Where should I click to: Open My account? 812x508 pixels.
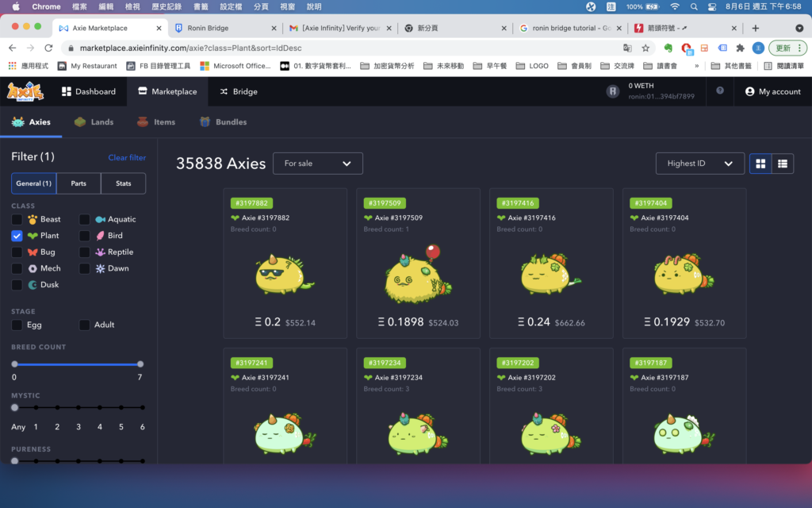pos(772,91)
